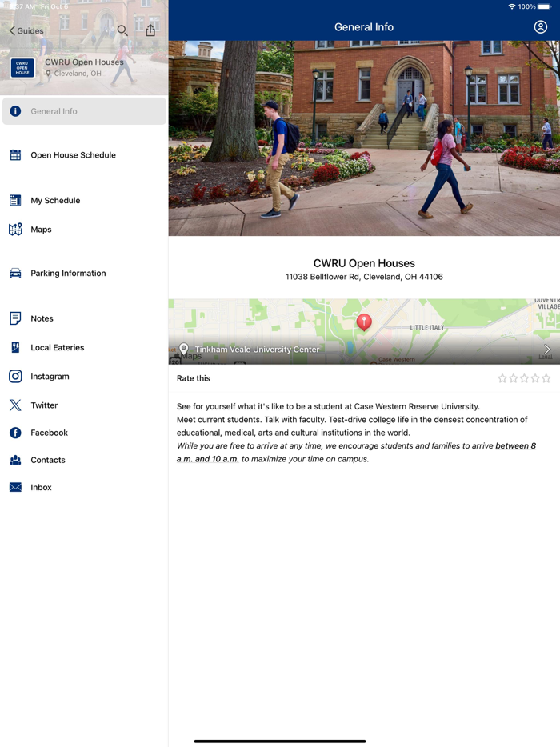The image size is (560, 747).
Task: Open the Facebook link
Action: [x=84, y=433]
